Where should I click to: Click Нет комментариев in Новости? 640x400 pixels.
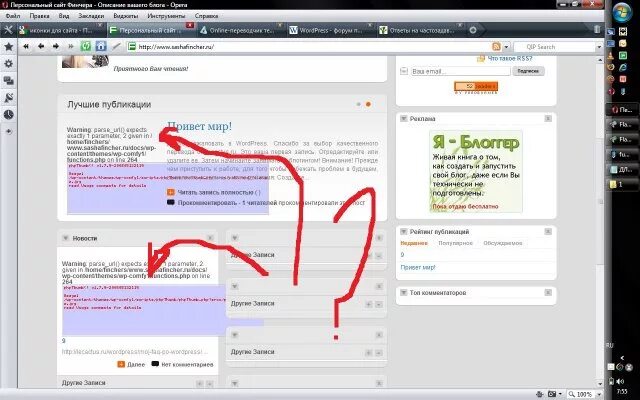[x=187, y=364]
